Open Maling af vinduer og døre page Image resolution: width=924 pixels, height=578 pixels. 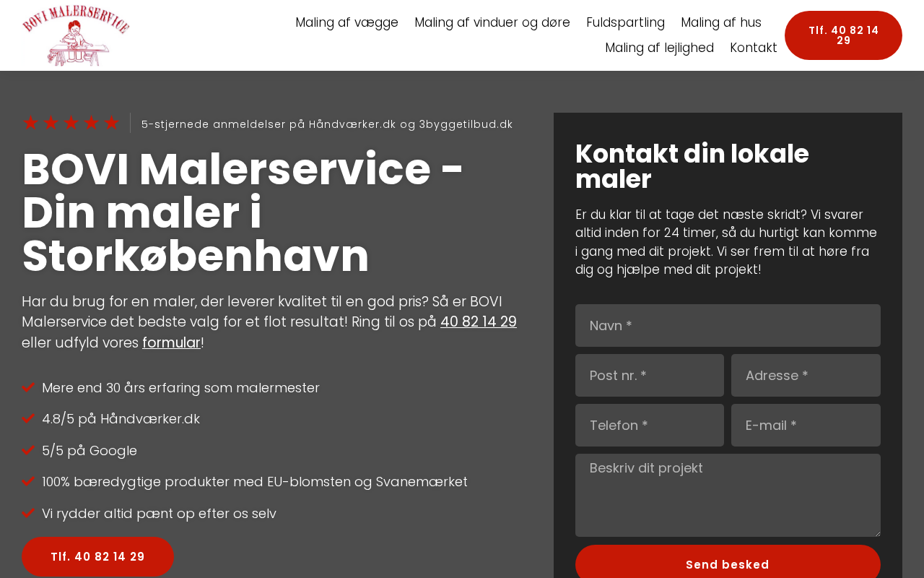click(x=492, y=22)
